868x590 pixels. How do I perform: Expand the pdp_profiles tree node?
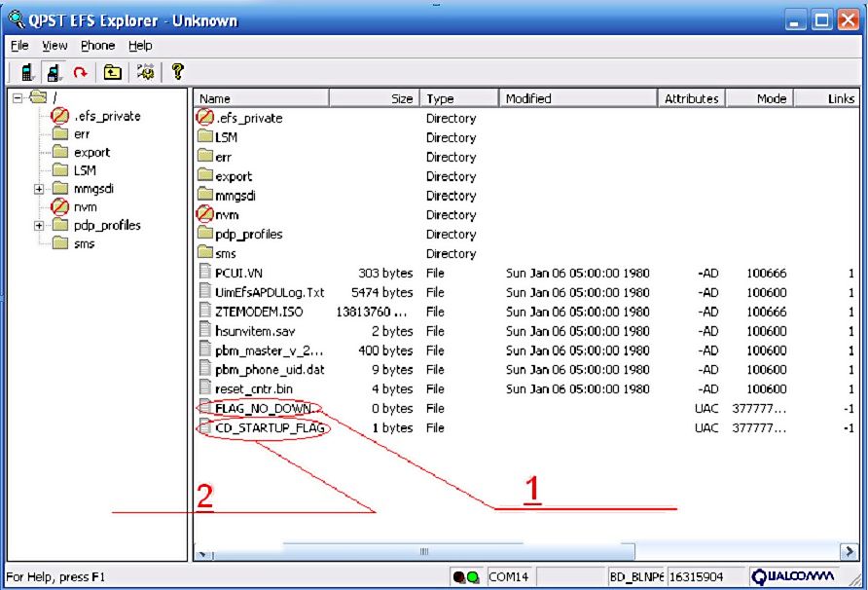pos(39,226)
